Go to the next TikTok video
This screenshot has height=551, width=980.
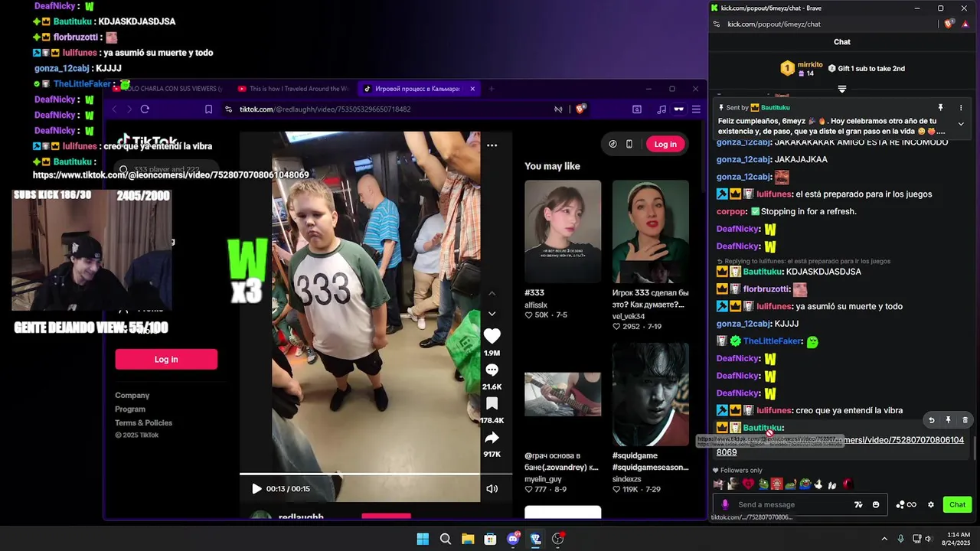[x=492, y=314]
